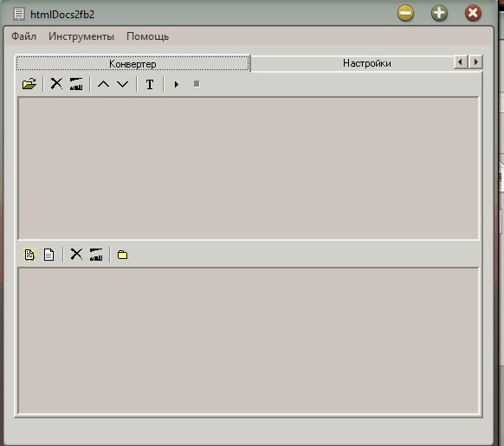Click the htmlDocs2fb2 title bar document icon
The height and width of the screenshot is (446, 504).
click(x=19, y=14)
